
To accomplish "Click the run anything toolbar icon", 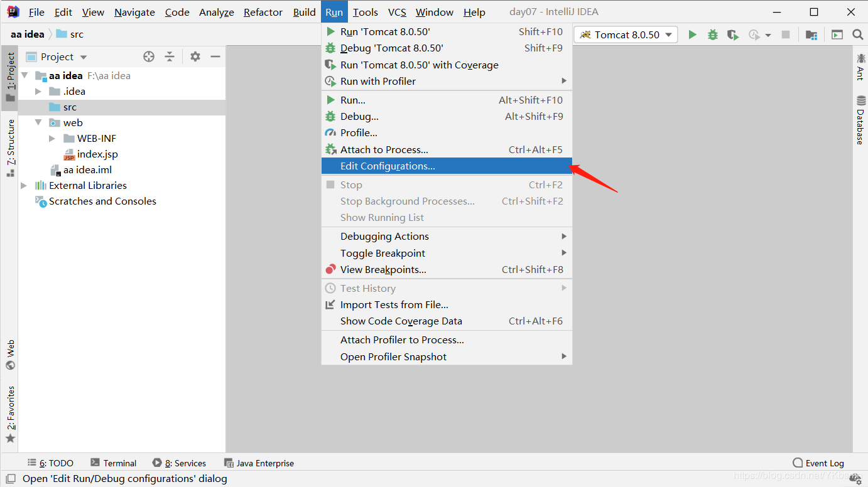I will point(837,35).
